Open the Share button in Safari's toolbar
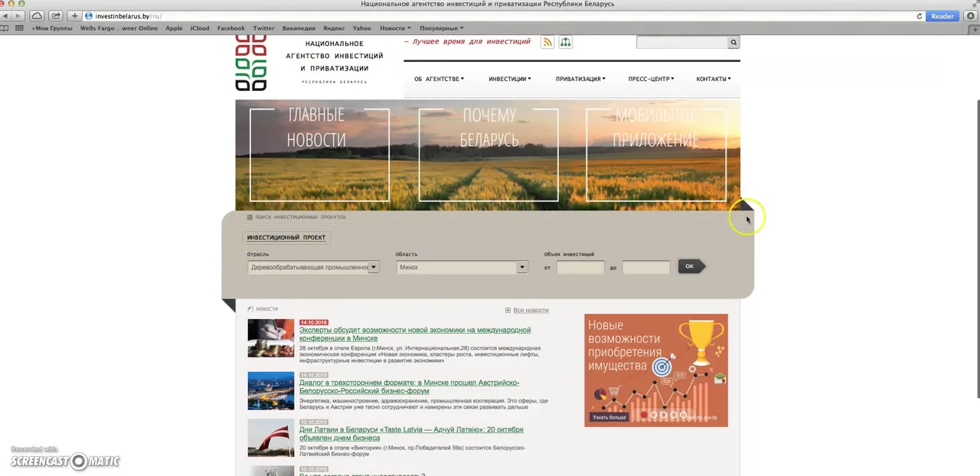980x476 pixels. click(x=56, y=16)
